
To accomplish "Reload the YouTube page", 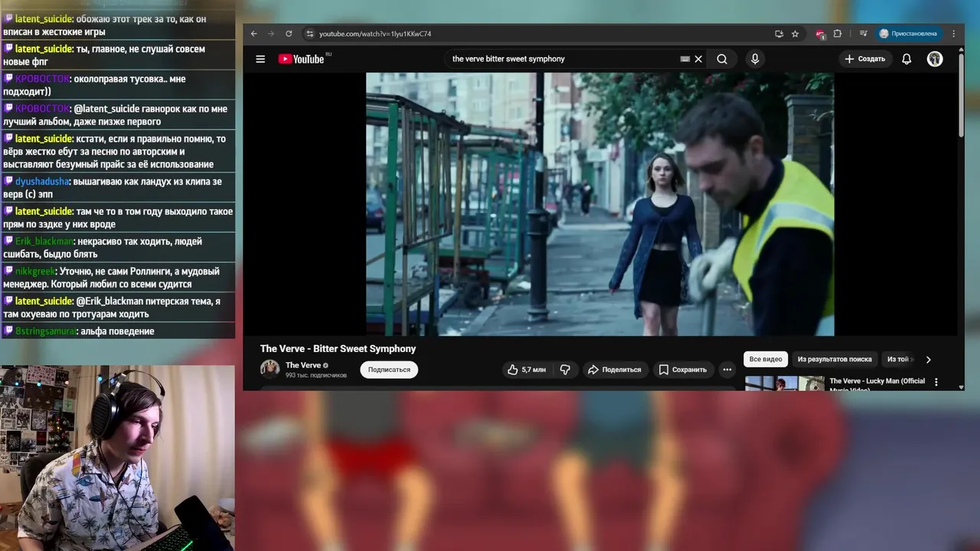I will click(x=289, y=34).
